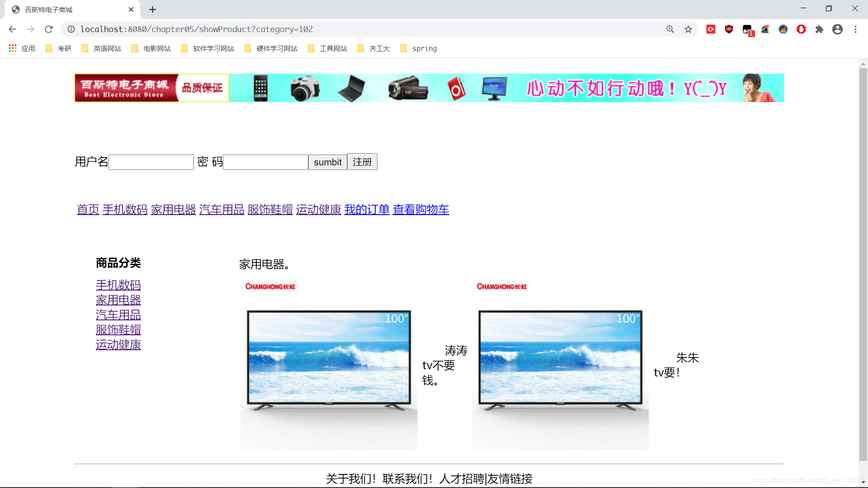
Task: Select 服饰鞋帽 under 商品分类 sidebar
Action: point(118,330)
